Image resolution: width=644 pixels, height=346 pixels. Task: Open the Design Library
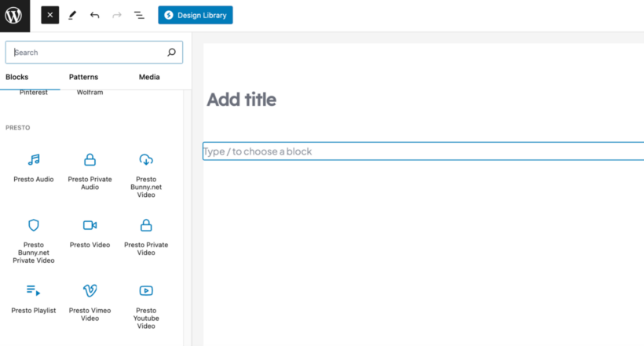[x=196, y=15]
